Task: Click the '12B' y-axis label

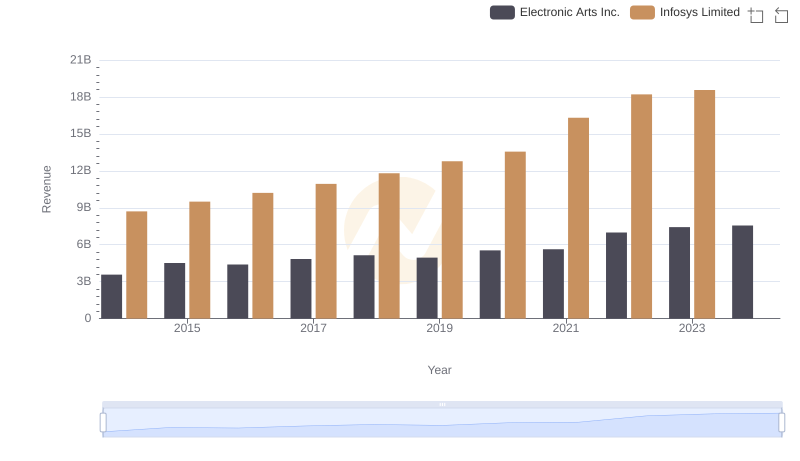Action: [81, 170]
